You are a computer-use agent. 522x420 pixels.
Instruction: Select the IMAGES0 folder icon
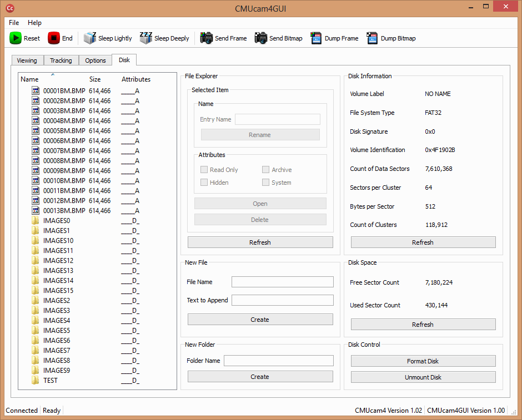tap(36, 220)
